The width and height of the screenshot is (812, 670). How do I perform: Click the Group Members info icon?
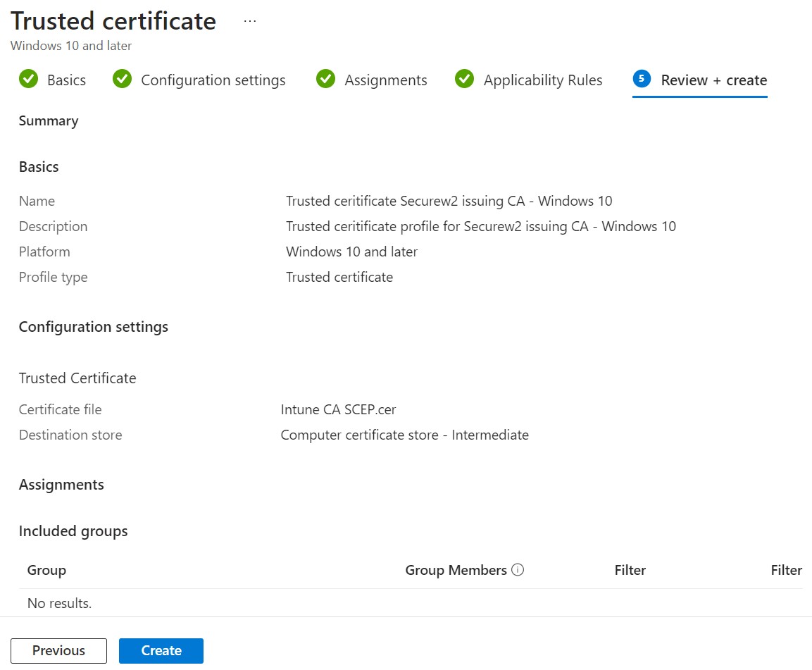click(518, 569)
